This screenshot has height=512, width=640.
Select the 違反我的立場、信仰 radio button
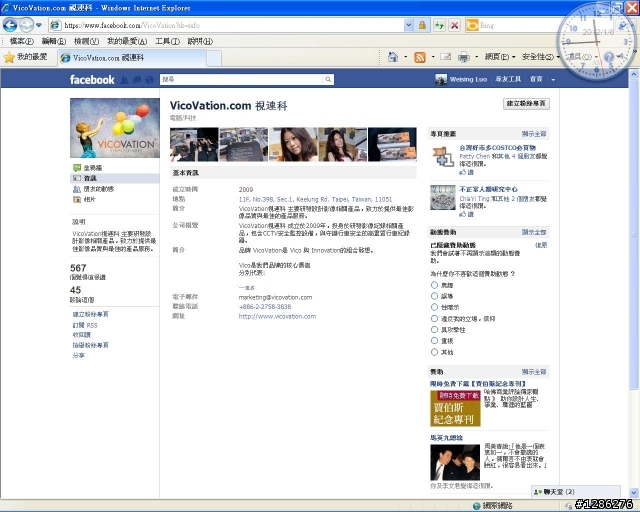[x=434, y=318]
